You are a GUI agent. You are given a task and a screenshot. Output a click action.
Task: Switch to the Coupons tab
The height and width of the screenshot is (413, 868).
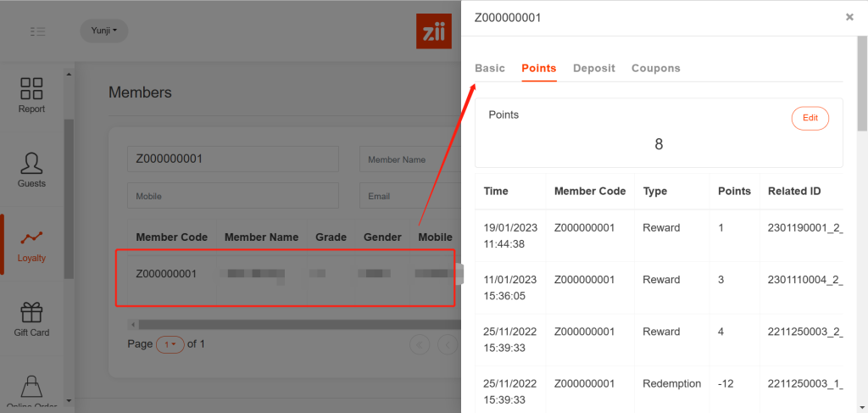point(655,68)
